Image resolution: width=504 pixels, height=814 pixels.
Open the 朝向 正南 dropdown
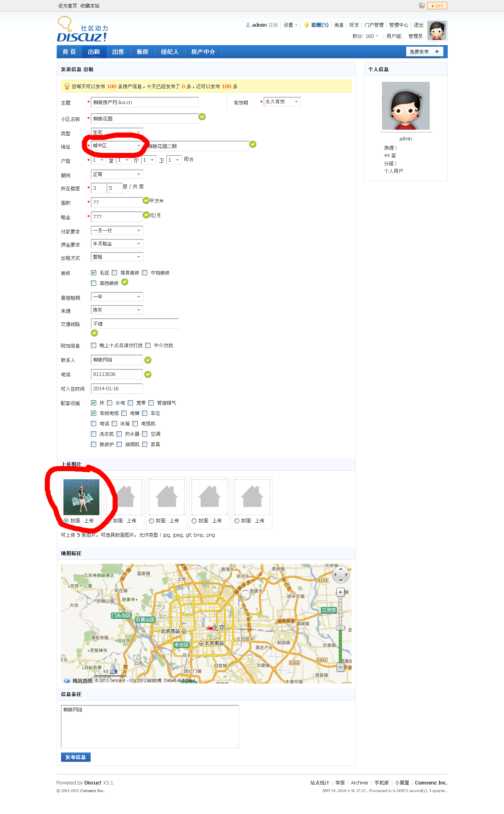(117, 174)
